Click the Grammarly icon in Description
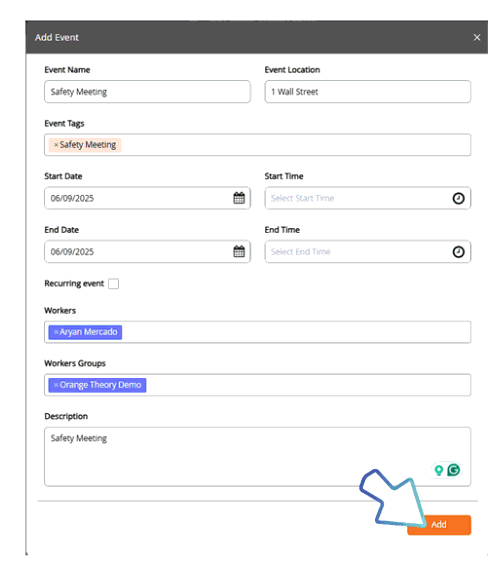The image size is (504, 582). coord(454,470)
